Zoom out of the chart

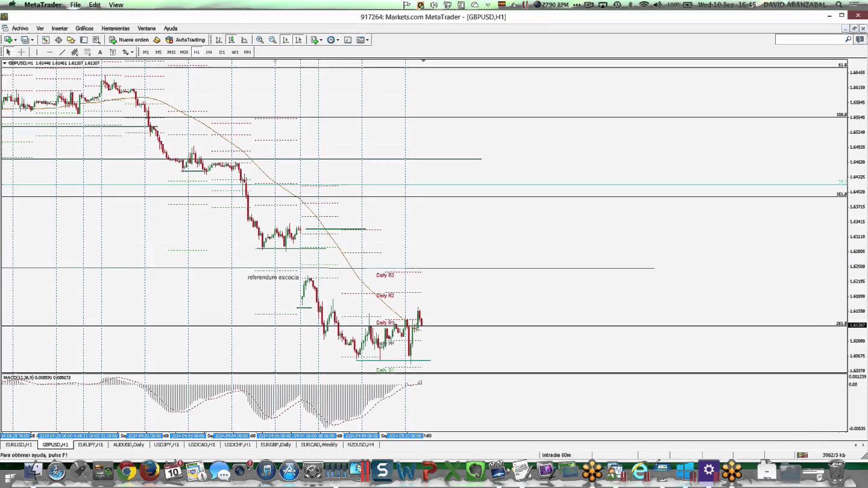[x=272, y=40]
